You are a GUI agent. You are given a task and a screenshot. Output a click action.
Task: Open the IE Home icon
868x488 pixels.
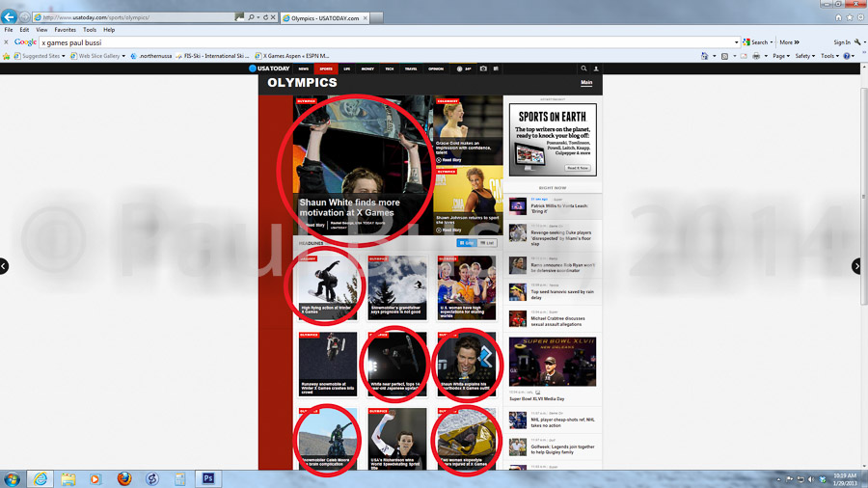839,17
